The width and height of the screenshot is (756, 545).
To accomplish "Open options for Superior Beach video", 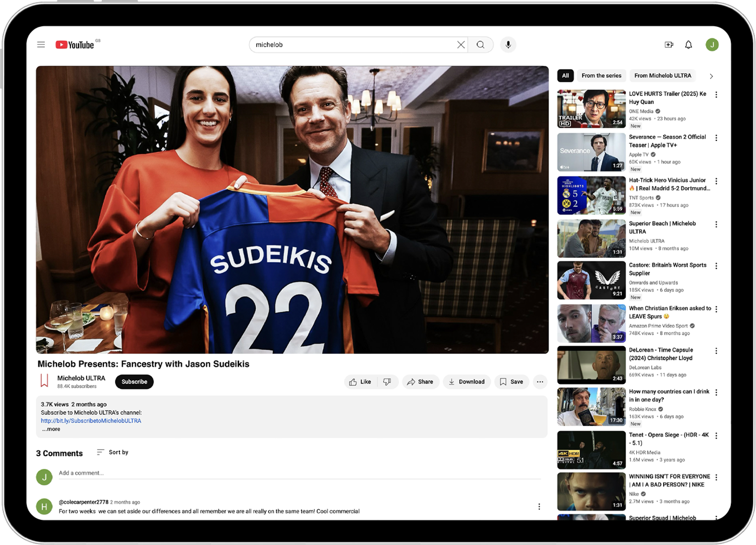I will [x=716, y=225].
